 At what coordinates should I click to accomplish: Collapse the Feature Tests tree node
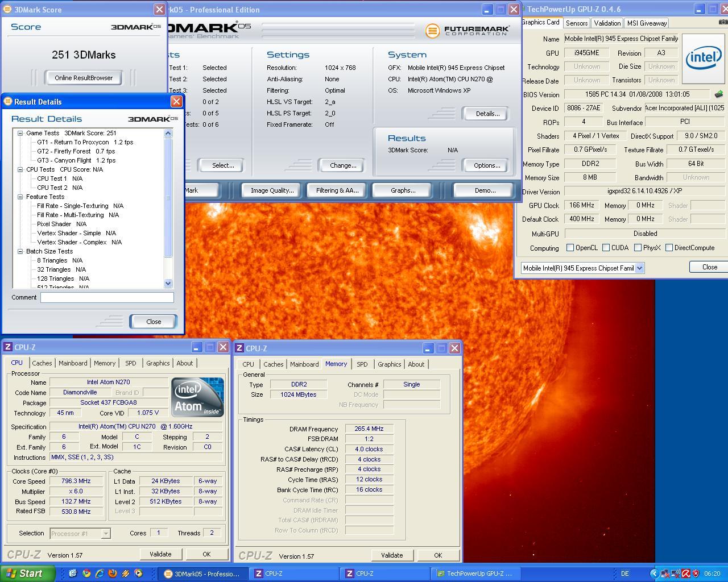click(20, 197)
